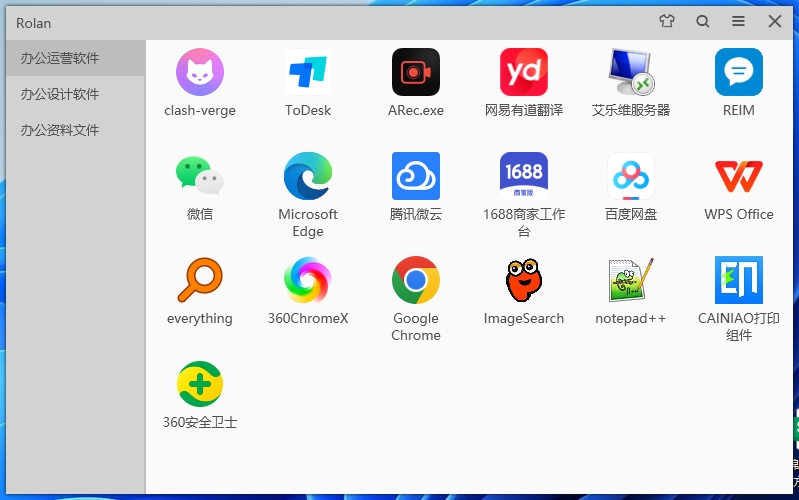Open 腾讯微云 cloud icon
This screenshot has height=500, width=799.
(416, 176)
